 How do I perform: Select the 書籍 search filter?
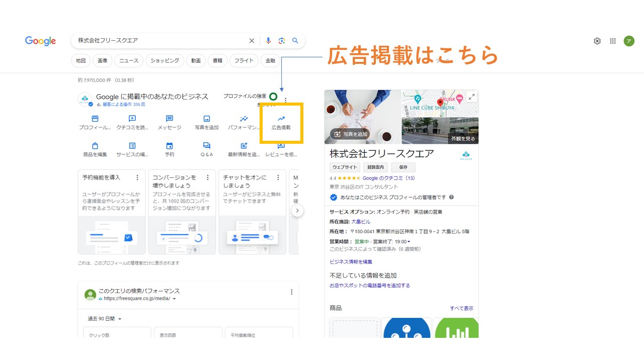pos(217,61)
